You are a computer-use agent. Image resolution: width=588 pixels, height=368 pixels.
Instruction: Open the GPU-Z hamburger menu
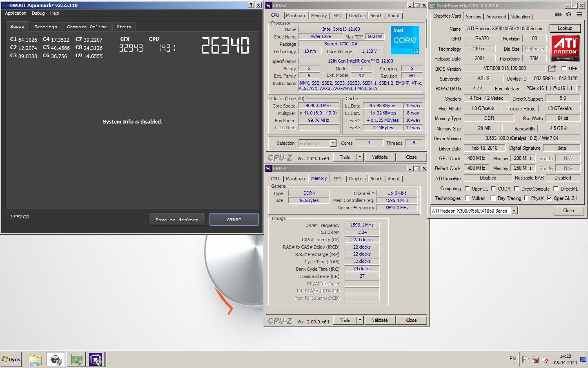[x=579, y=15]
